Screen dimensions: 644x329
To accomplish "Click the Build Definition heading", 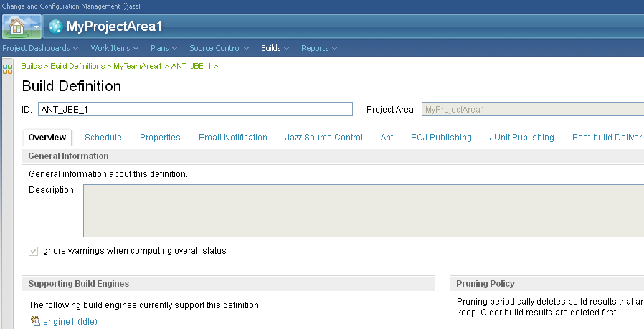I will pos(72,86).
